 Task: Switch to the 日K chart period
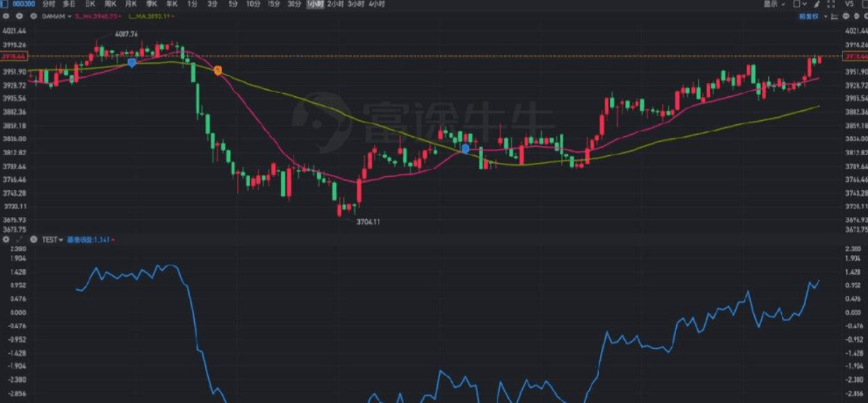pyautogui.click(x=90, y=4)
